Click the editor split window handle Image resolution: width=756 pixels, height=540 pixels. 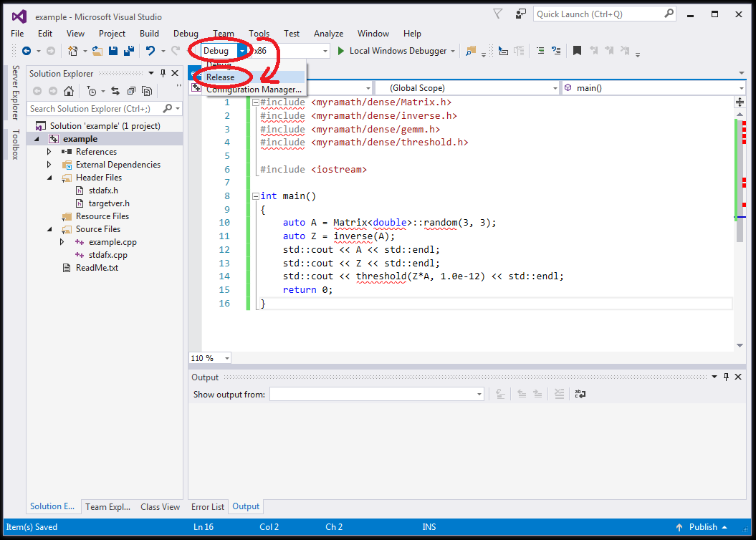pos(740,102)
